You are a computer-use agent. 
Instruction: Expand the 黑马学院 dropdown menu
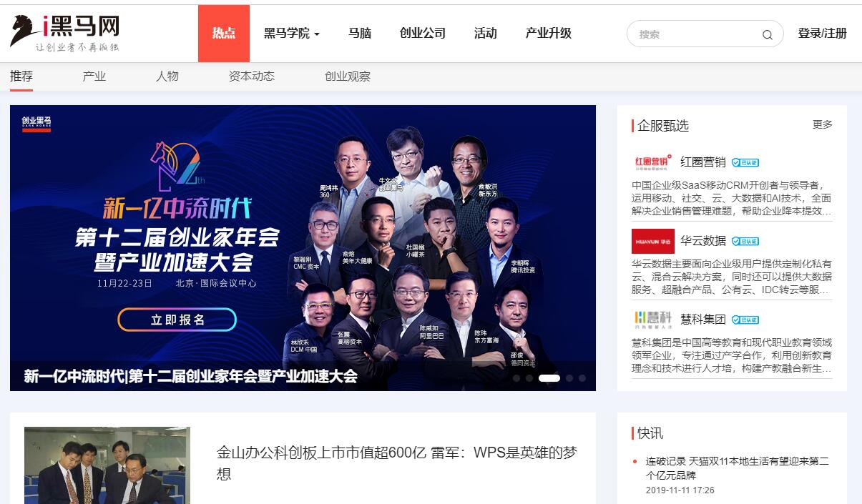click(292, 34)
